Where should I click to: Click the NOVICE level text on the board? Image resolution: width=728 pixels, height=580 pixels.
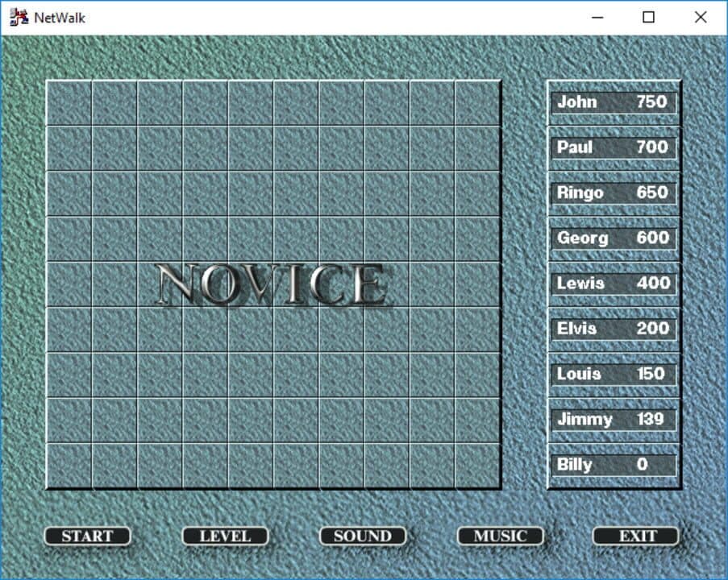point(272,284)
